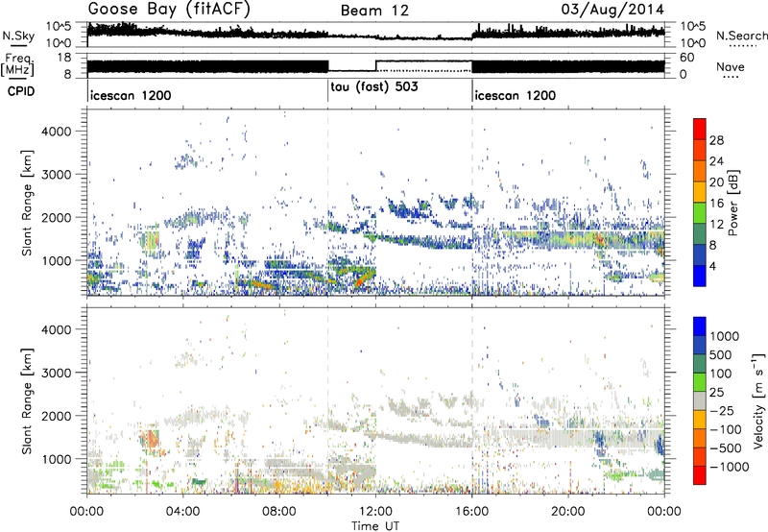Click the 'CPID' row label

(x=21, y=91)
